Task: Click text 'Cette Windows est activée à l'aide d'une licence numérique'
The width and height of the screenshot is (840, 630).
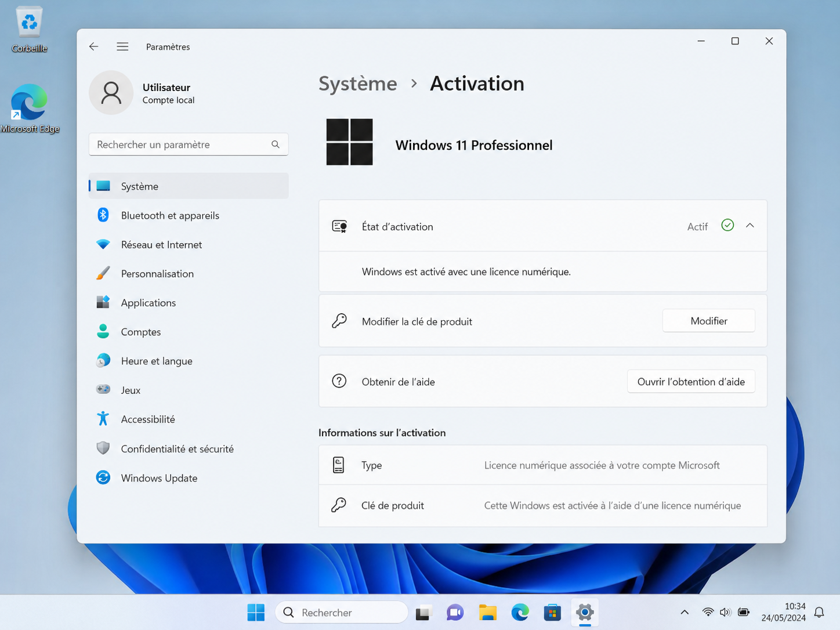Action: click(x=613, y=506)
